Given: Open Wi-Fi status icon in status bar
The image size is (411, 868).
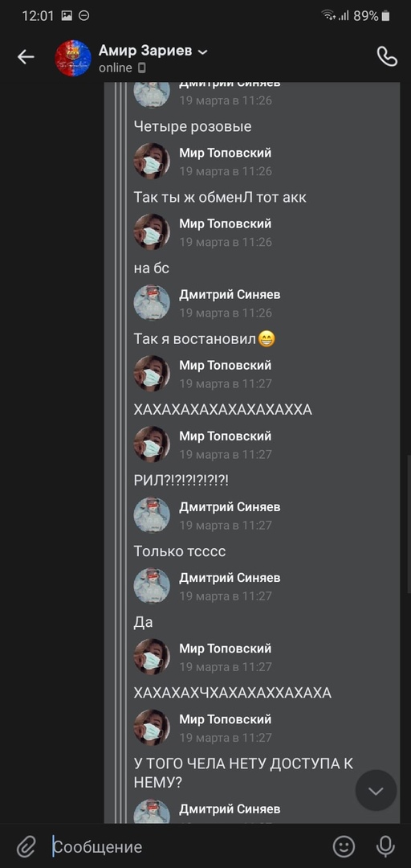Looking at the screenshot, I should (328, 15).
